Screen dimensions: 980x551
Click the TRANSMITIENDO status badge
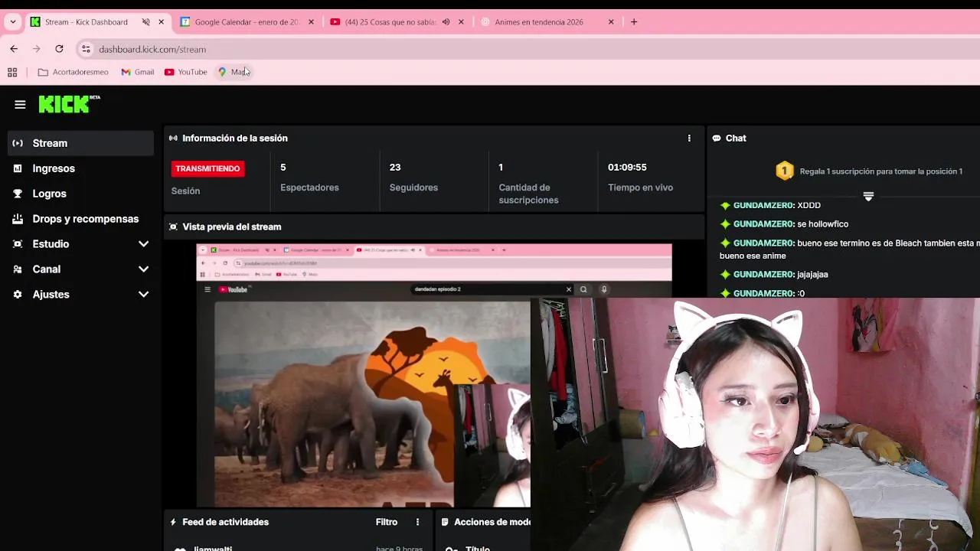pos(207,168)
